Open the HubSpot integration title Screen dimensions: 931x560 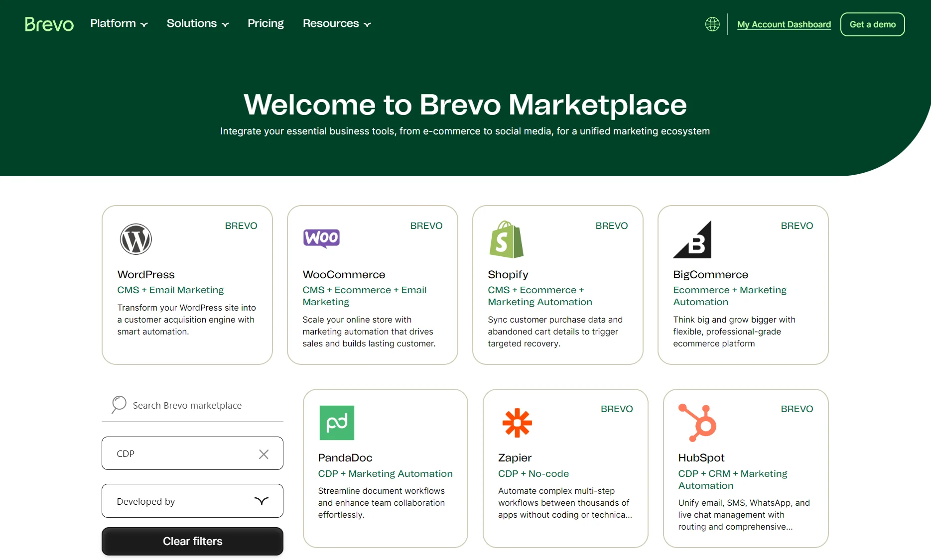[x=701, y=458]
